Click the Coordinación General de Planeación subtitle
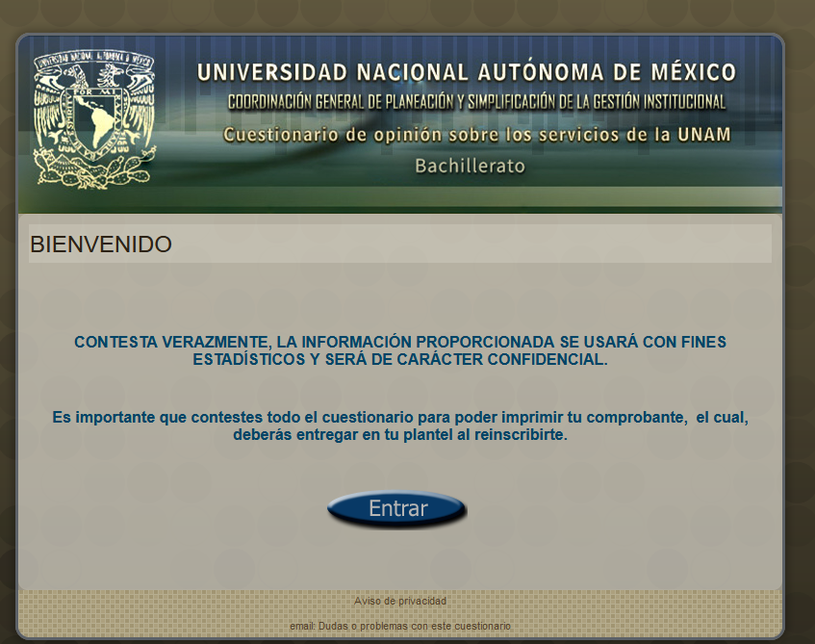 (476, 102)
